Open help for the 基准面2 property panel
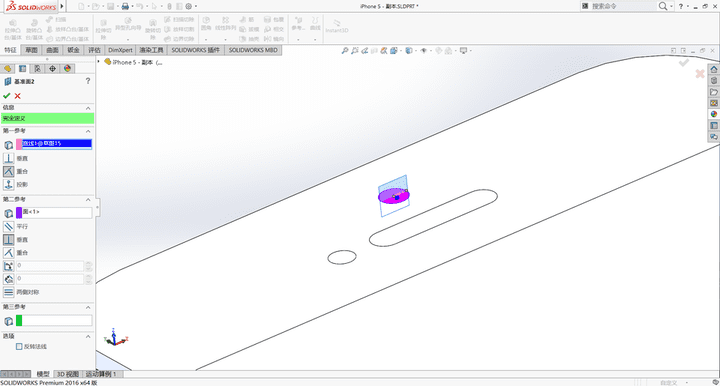The height and width of the screenshot is (386, 720). pos(88,81)
